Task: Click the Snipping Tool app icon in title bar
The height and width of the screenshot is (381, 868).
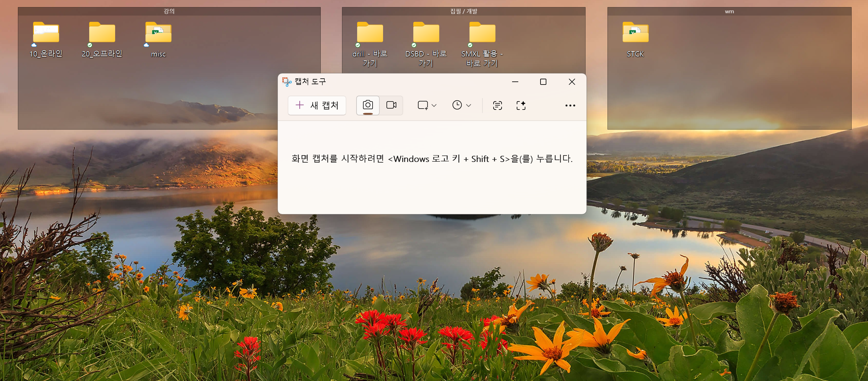Action: [287, 81]
